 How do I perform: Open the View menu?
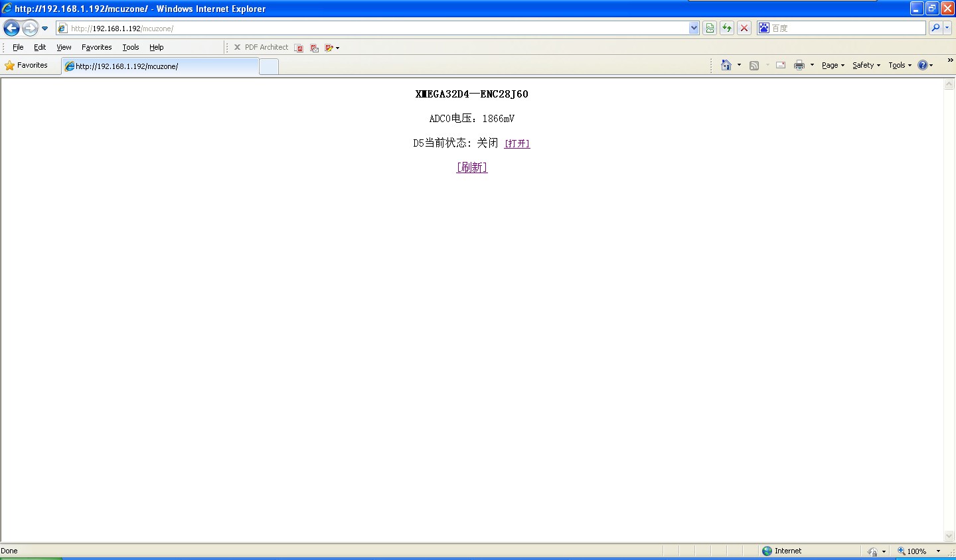[64, 47]
